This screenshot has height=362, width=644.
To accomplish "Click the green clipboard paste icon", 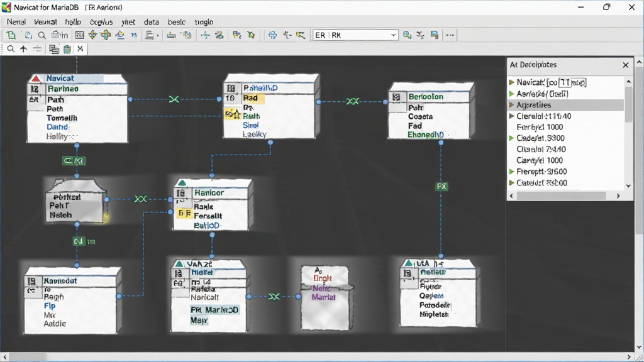I will 67,49.
